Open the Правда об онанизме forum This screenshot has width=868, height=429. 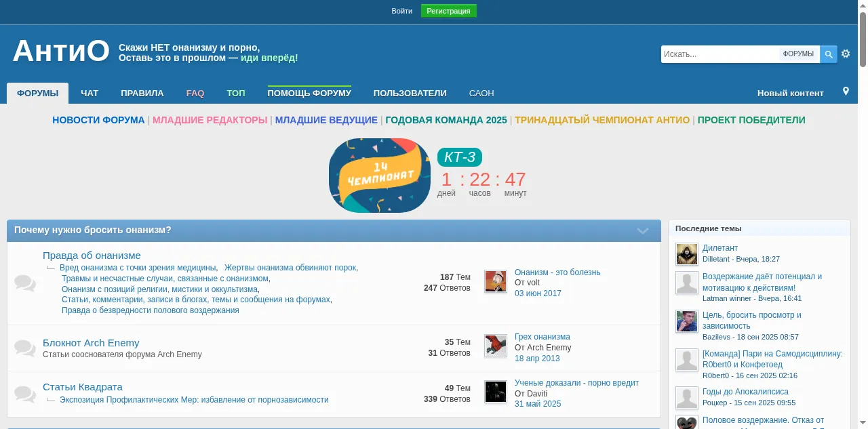92,256
